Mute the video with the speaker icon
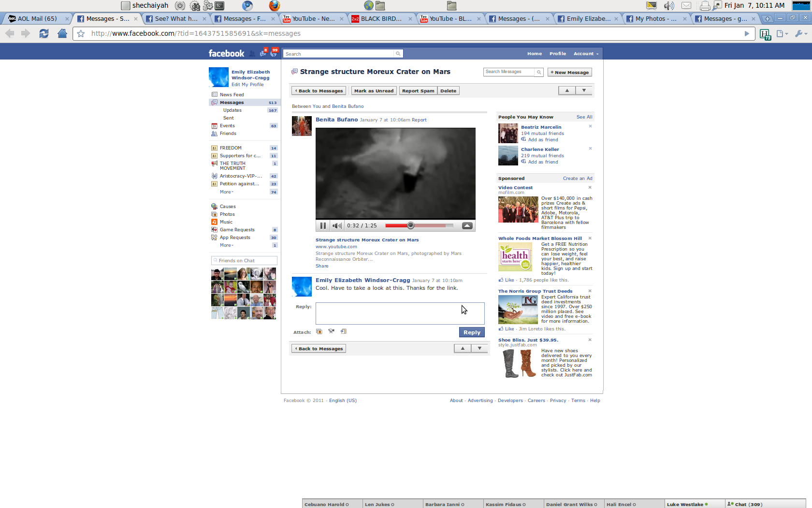 (x=337, y=225)
